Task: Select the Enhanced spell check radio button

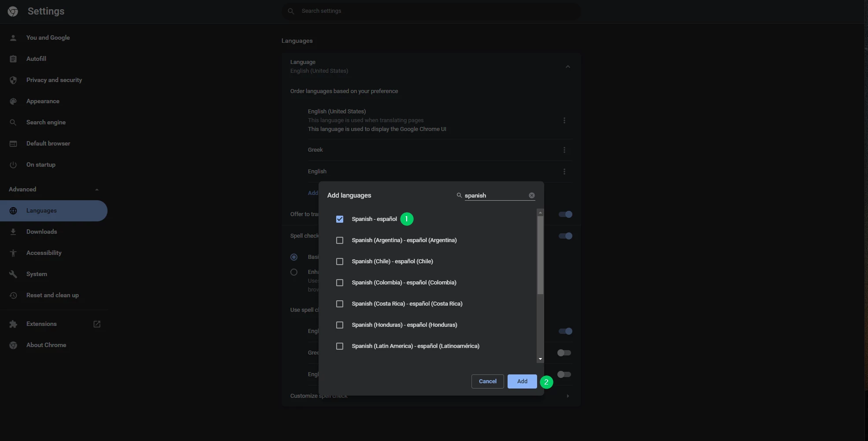Action: (294, 272)
